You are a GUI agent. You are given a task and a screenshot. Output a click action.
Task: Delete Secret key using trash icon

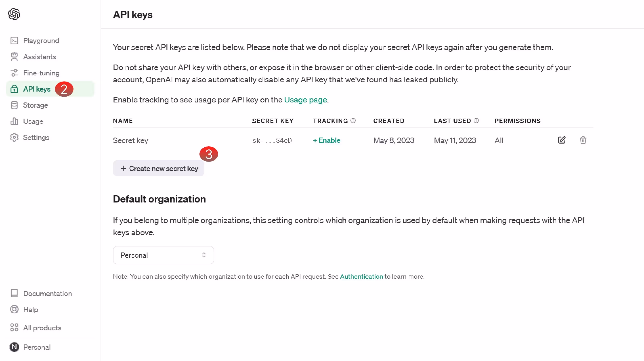583,140
